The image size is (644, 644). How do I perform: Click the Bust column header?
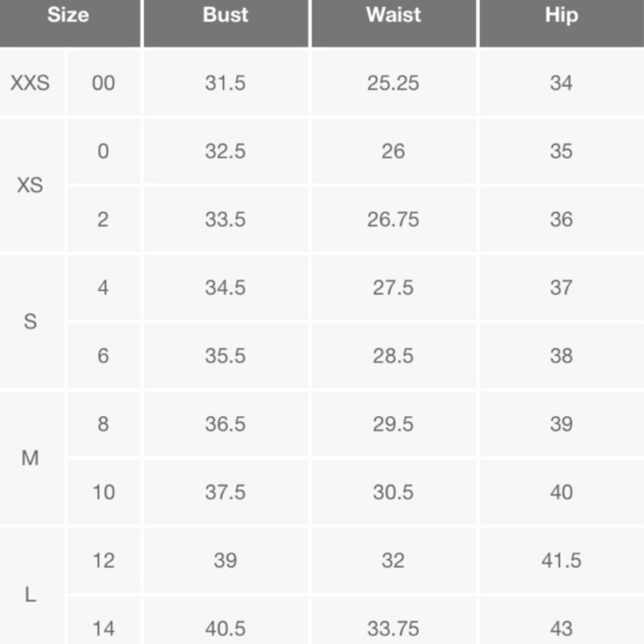[225, 15]
